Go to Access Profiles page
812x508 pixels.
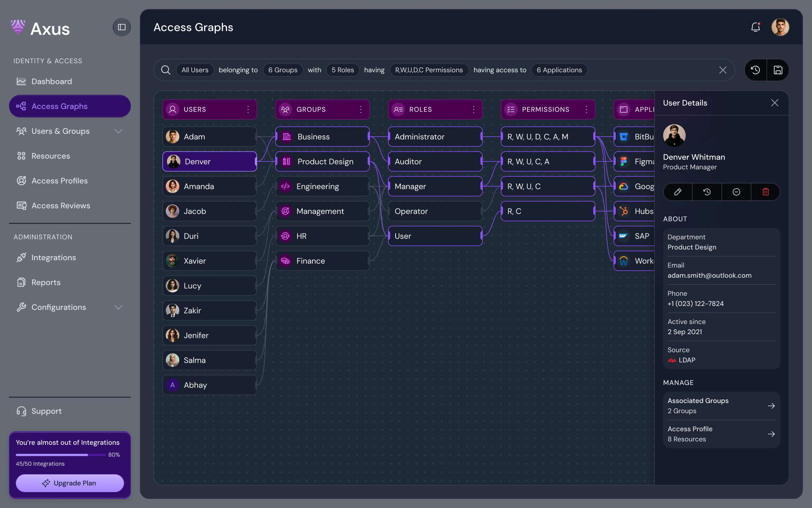pos(59,181)
